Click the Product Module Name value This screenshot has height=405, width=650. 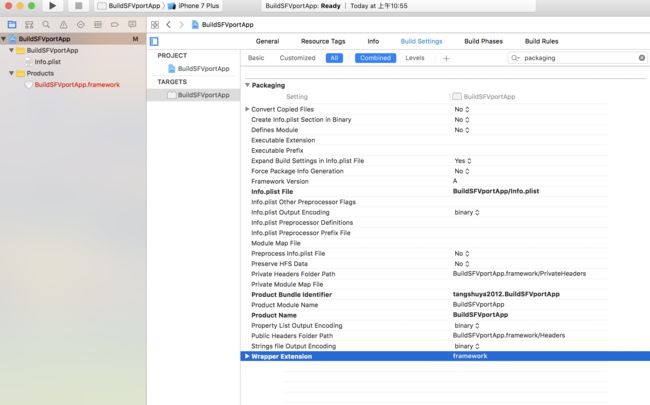pos(478,304)
